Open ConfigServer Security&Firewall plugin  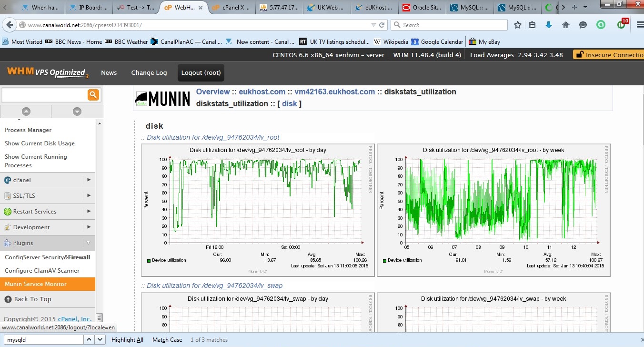pos(47,257)
